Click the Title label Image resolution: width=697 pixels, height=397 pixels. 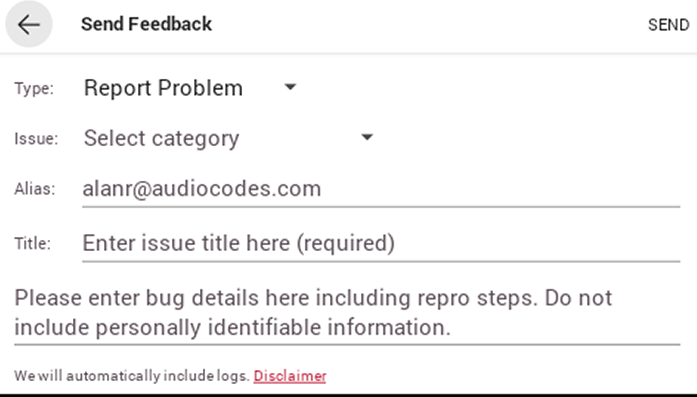(32, 244)
